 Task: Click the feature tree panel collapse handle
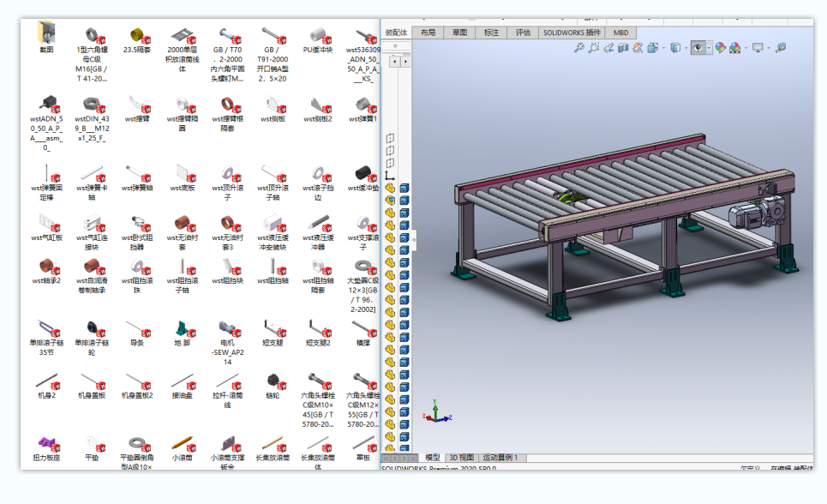pos(414,240)
